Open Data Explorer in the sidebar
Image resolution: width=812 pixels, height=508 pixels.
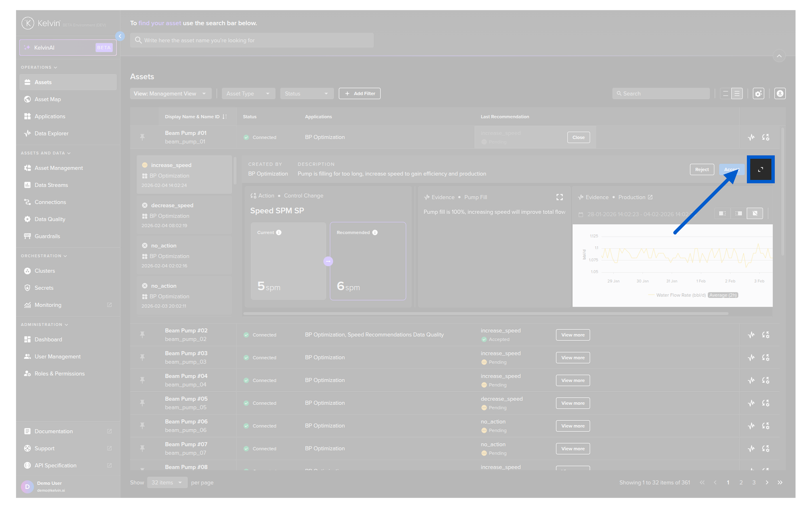pos(51,133)
